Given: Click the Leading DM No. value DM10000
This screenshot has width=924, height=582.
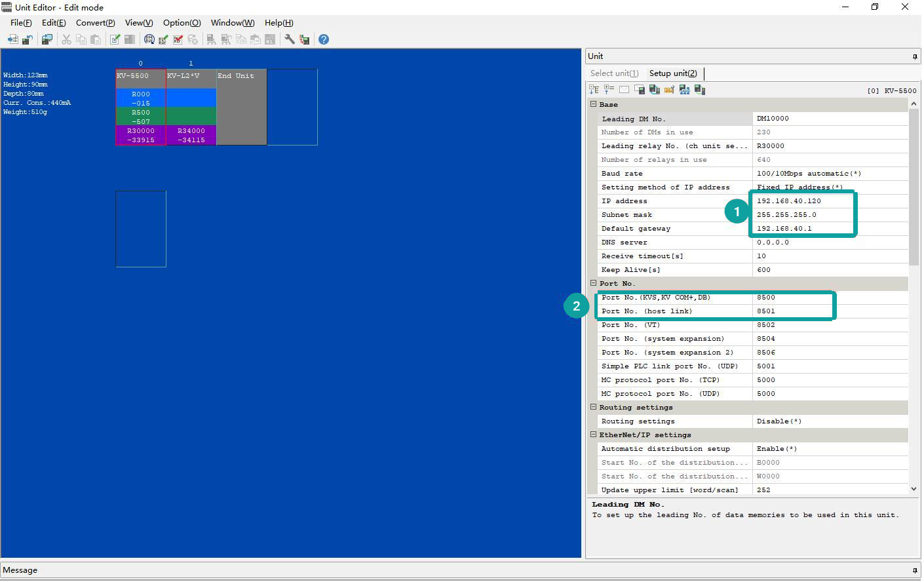Looking at the screenshot, I should 773,119.
